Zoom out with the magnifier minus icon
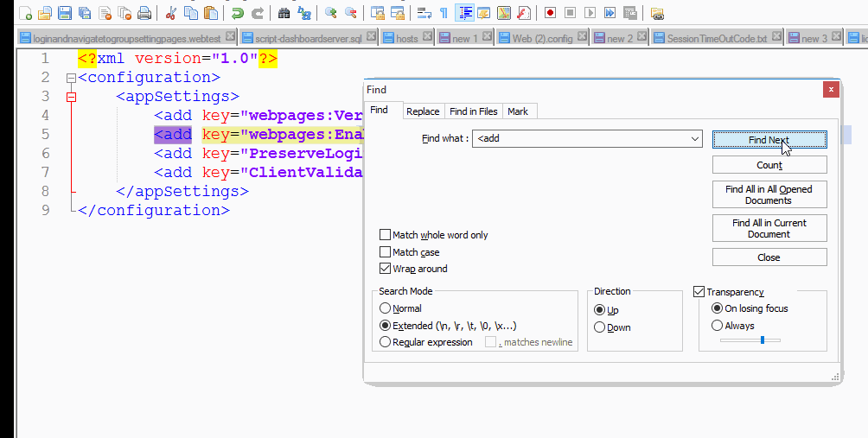 (x=351, y=13)
